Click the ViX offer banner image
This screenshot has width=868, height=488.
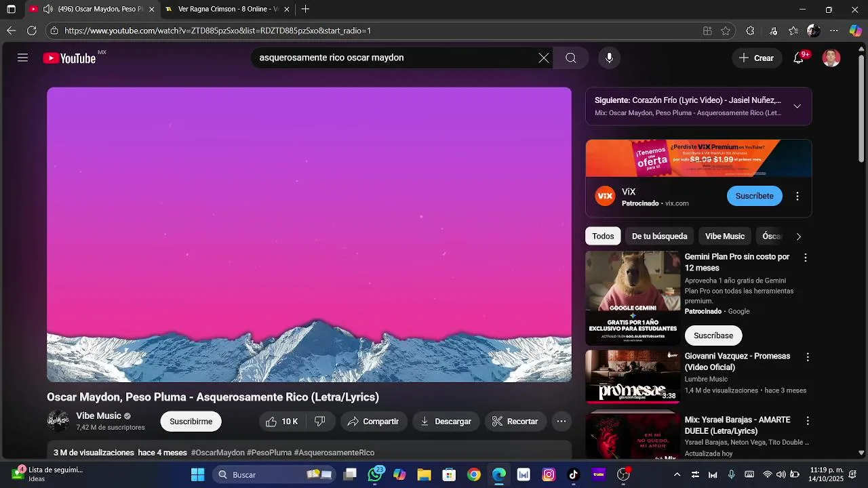point(698,158)
